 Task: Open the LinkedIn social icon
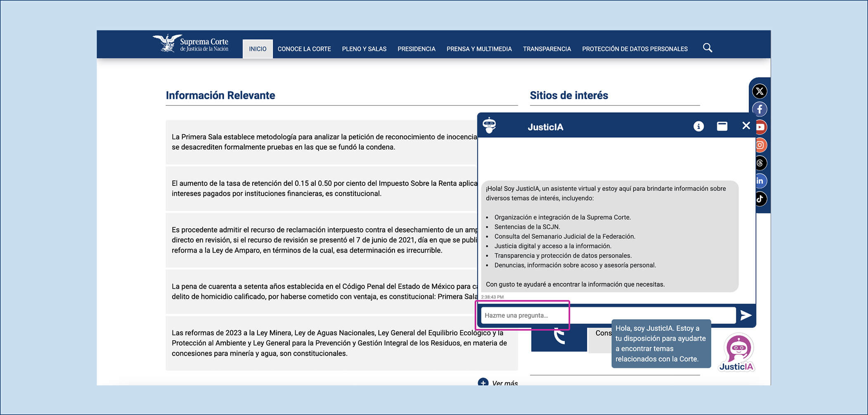point(761,181)
